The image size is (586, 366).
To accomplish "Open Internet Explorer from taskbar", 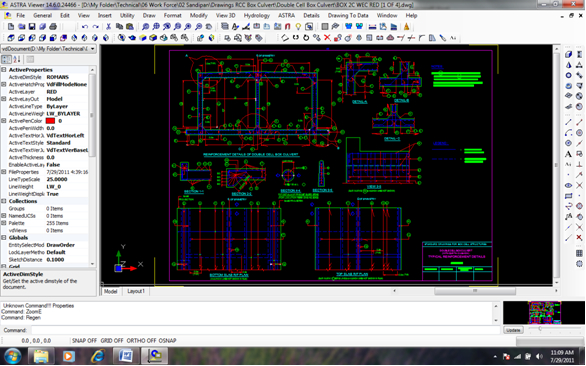I will tap(98, 356).
